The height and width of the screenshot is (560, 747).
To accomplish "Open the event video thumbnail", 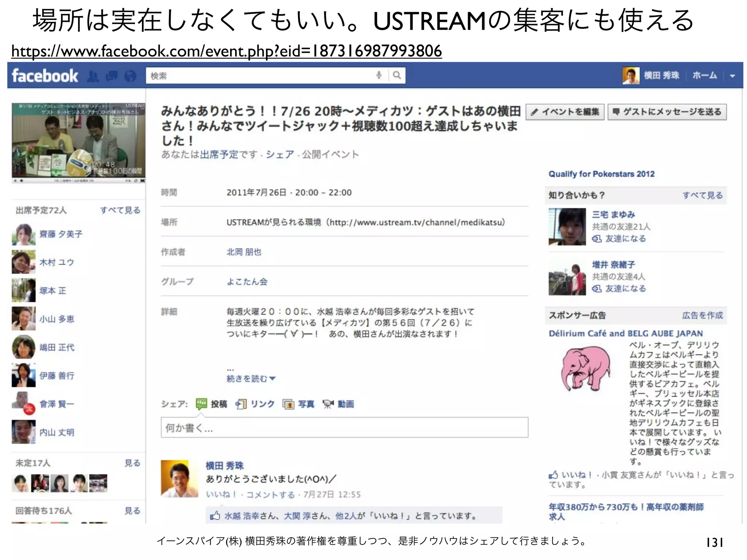I will tap(78, 143).
